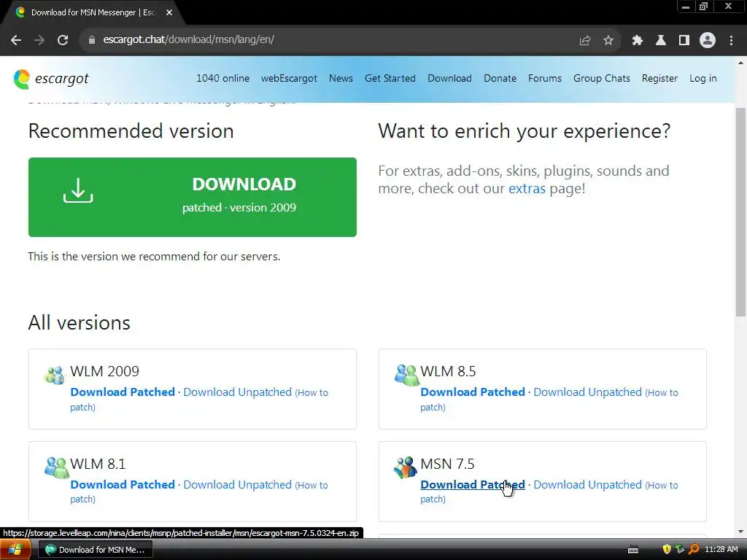747x560 pixels.
Task: Download Patched WLM 8.1
Action: (x=123, y=484)
